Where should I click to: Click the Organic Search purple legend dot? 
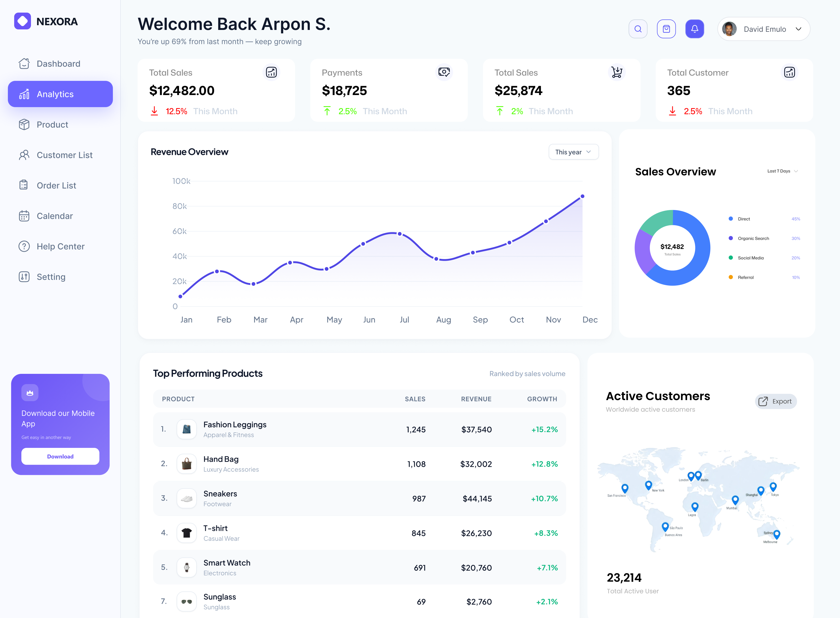tap(731, 238)
